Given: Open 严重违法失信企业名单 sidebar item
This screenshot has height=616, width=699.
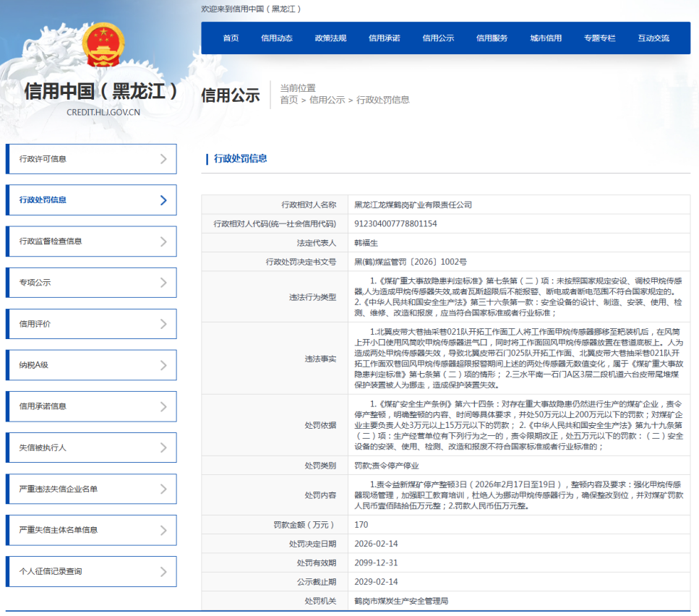Looking at the screenshot, I should click(90, 489).
